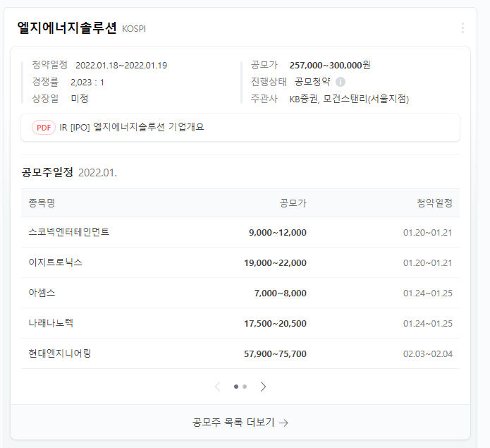
Task: Click the 공모주일정 section heading
Action: point(47,172)
